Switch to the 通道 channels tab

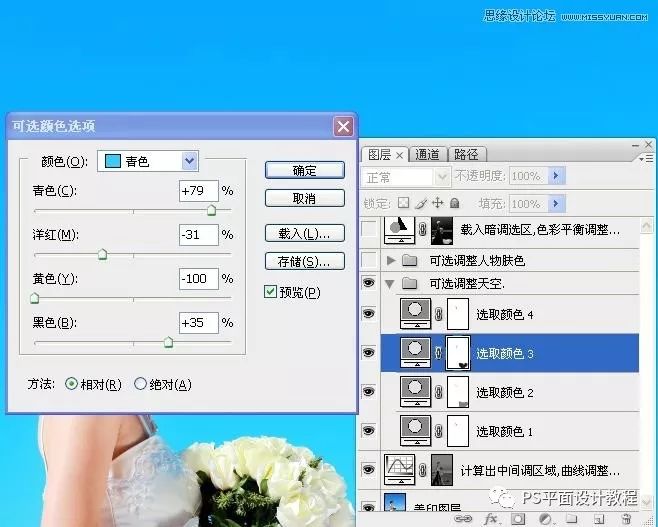(427, 154)
